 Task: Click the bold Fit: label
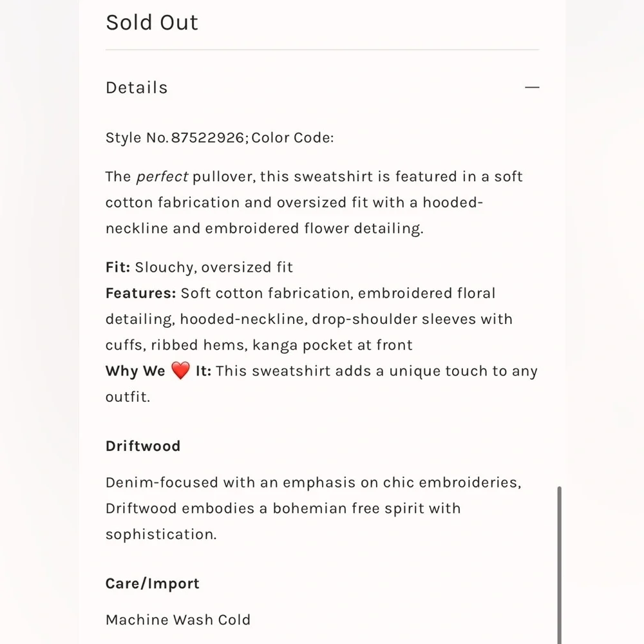tap(118, 267)
